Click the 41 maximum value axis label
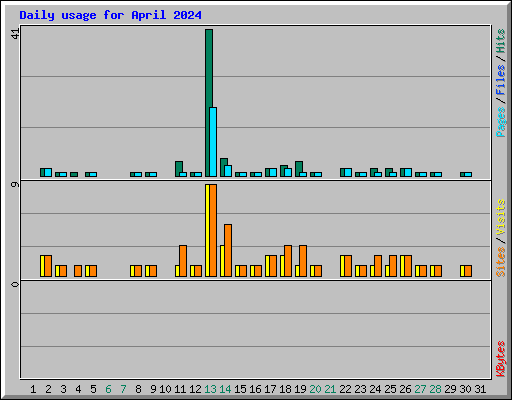This screenshot has height=400, width=512. click(15, 33)
